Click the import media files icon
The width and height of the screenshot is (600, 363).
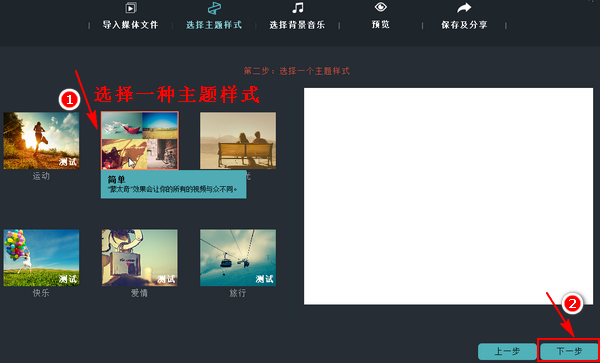click(131, 7)
